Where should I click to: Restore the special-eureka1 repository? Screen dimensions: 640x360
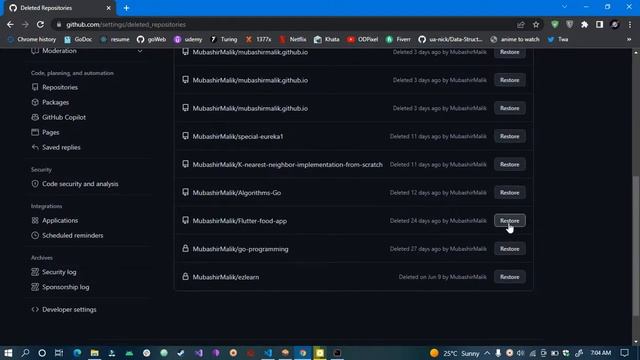[x=509, y=136]
